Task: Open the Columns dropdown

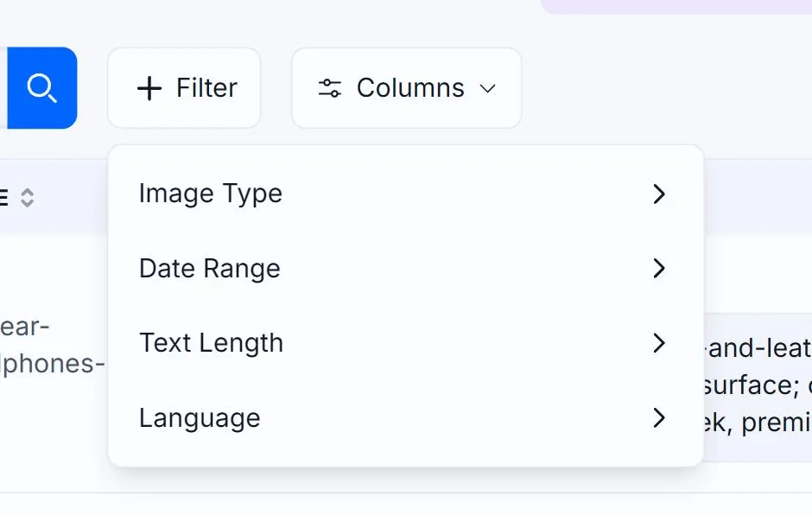Action: pyautogui.click(x=407, y=87)
